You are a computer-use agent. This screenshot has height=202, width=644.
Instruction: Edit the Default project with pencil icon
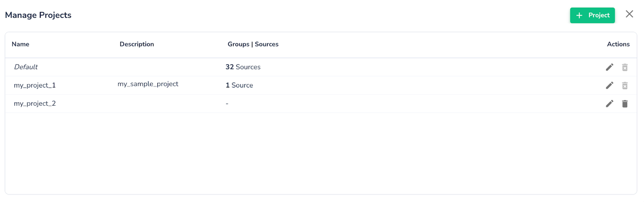coord(610,67)
